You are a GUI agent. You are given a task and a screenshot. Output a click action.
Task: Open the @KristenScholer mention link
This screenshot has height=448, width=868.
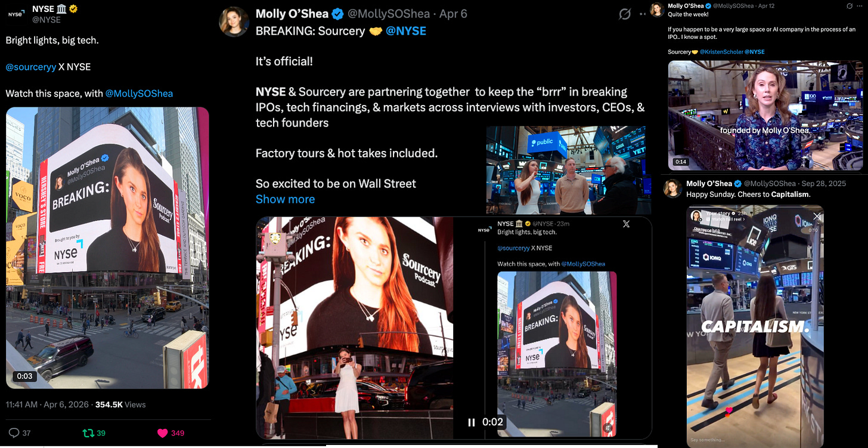pyautogui.click(x=721, y=52)
